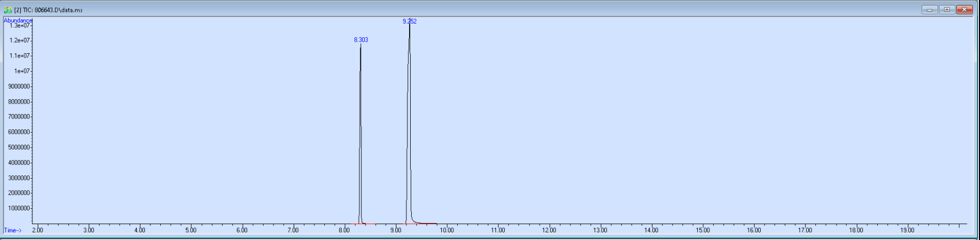Screen dimensions: 980x240
Task: Click the 5.00 time axis tick label
Action: [191, 231]
